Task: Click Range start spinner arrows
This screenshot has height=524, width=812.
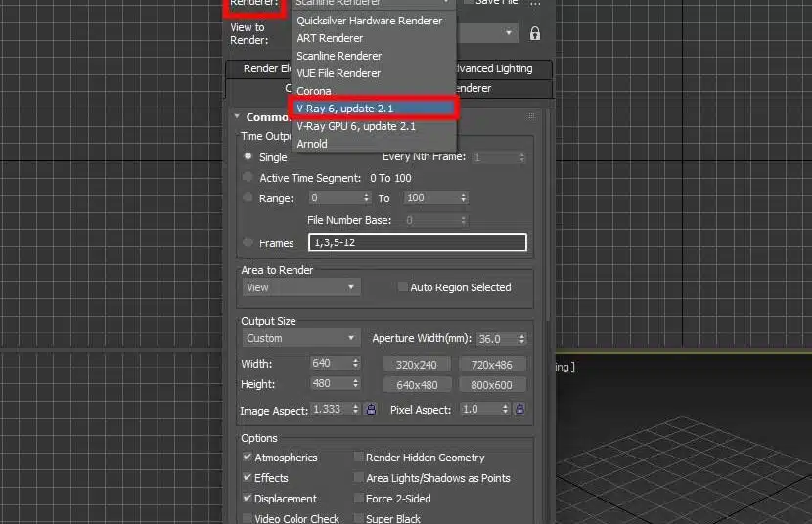Action: tap(366, 198)
